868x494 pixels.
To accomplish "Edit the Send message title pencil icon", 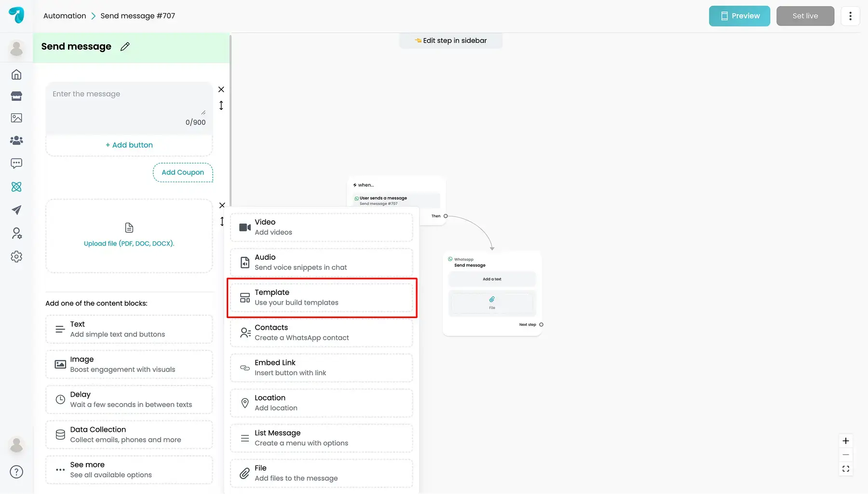I will (x=125, y=46).
